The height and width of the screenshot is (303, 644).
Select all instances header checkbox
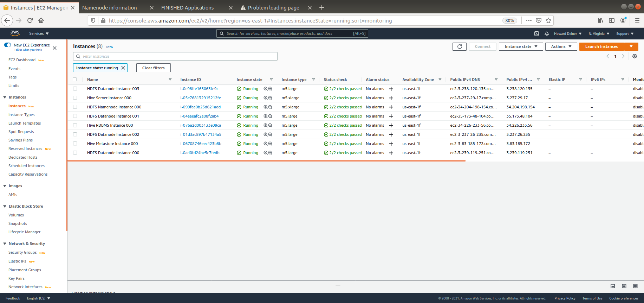point(75,80)
